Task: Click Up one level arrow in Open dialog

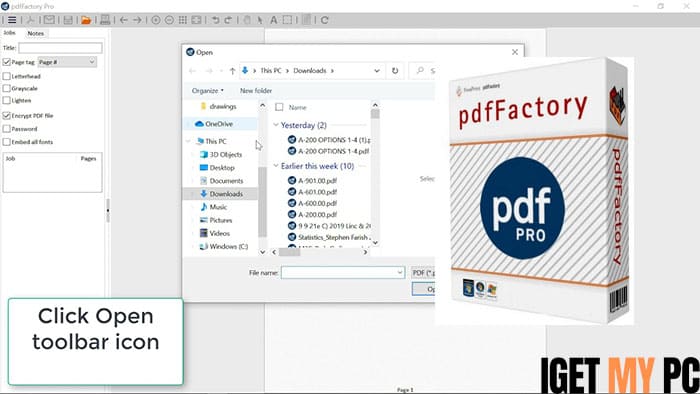Action: point(232,71)
